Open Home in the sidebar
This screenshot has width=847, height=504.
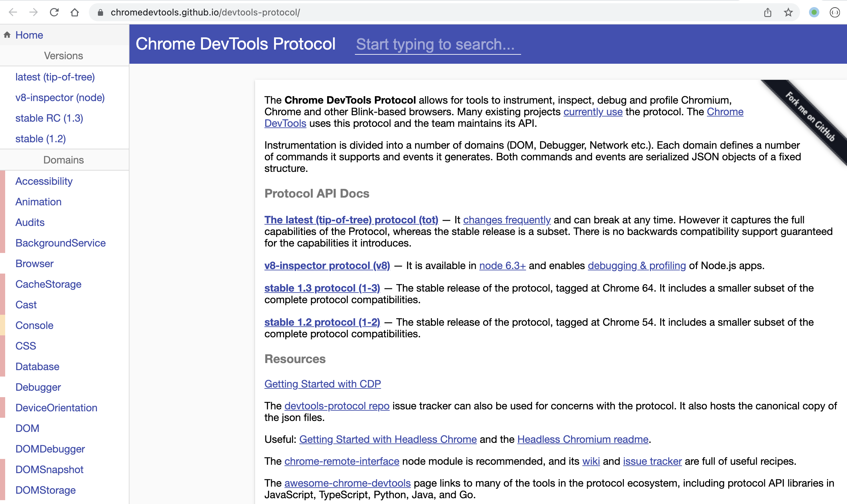point(29,35)
